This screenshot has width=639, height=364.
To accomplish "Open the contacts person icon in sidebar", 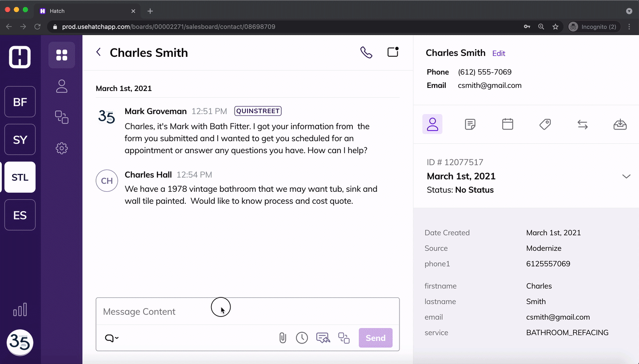I will pyautogui.click(x=62, y=86).
